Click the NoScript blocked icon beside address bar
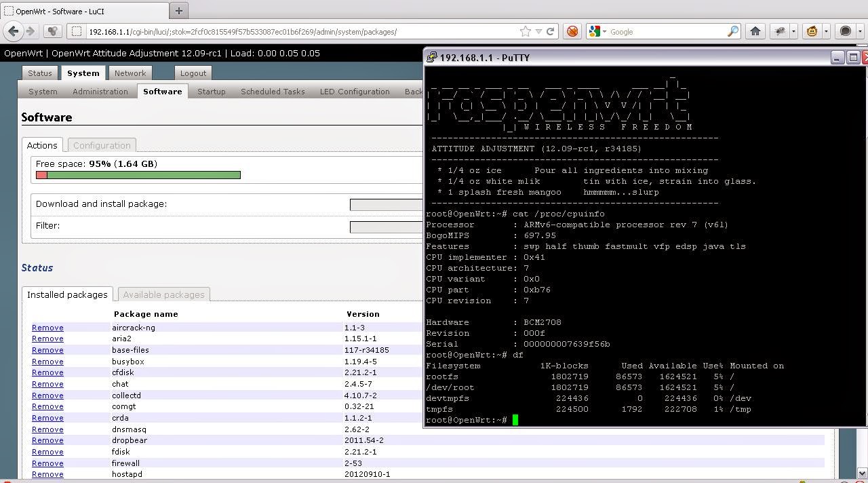This screenshot has width=868, height=483. [573, 31]
